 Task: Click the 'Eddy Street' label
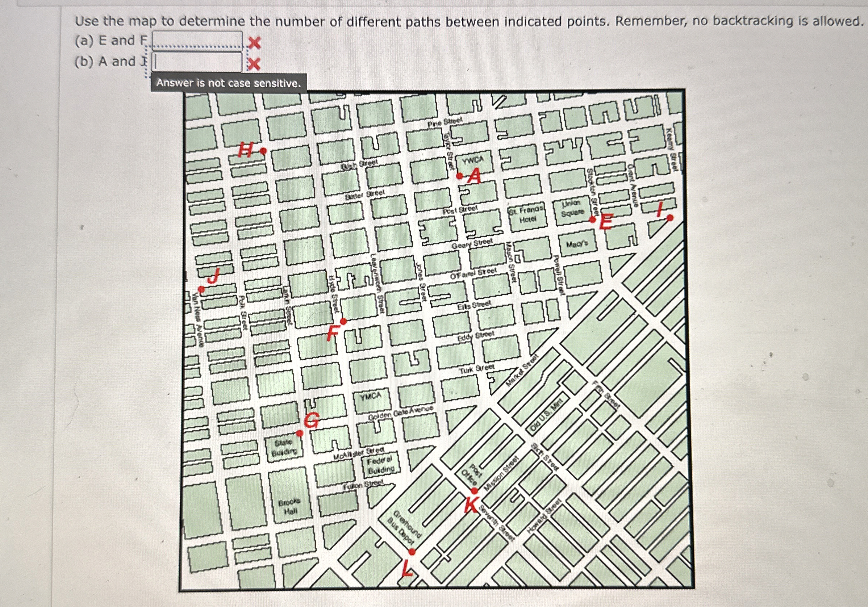click(476, 336)
